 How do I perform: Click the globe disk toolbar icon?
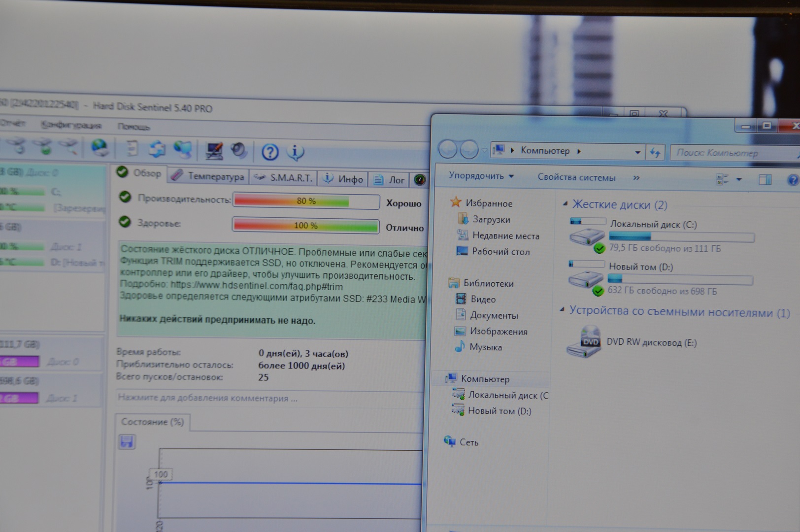[x=100, y=148]
